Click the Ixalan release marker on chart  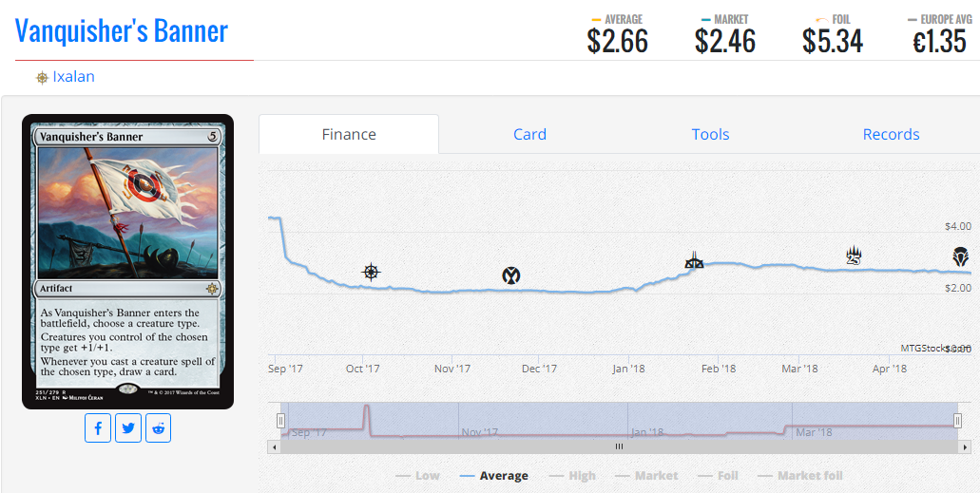tap(372, 272)
